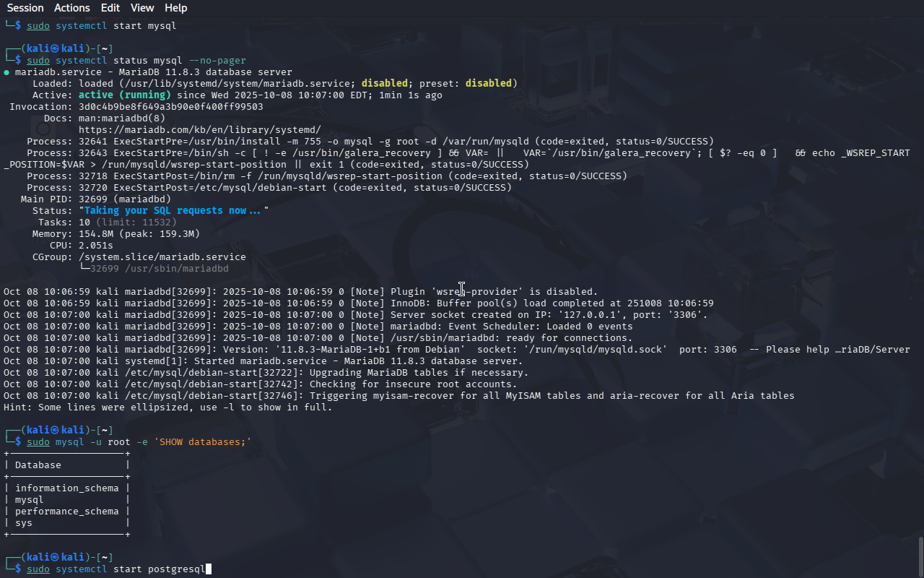
Task: Open the Help menu
Action: point(175,8)
